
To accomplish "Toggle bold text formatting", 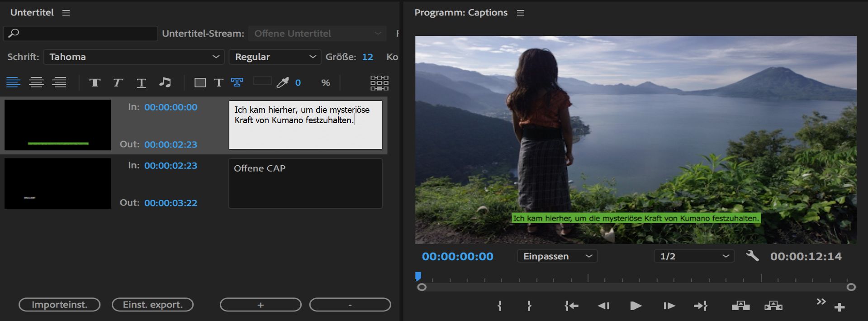I will pos(95,82).
